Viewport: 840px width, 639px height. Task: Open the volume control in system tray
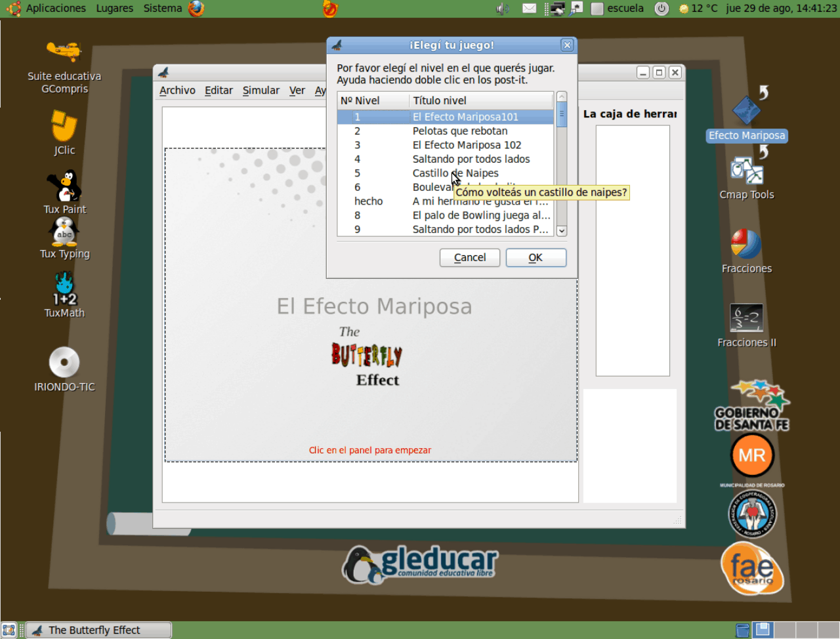tap(503, 9)
